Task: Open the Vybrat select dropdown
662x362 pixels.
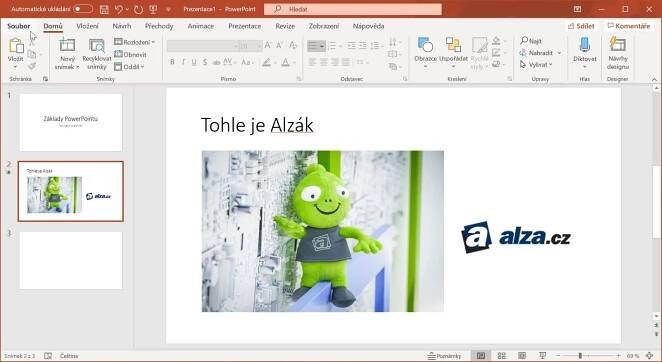Action: click(x=536, y=65)
